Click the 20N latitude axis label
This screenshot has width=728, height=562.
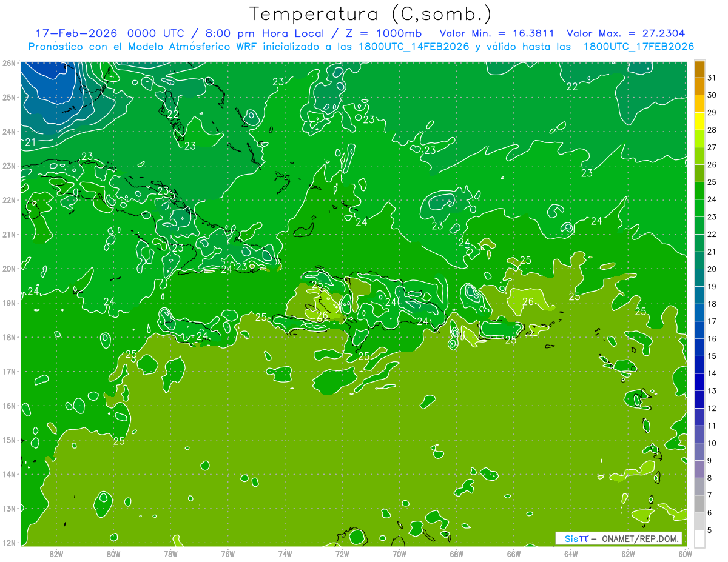click(x=10, y=269)
